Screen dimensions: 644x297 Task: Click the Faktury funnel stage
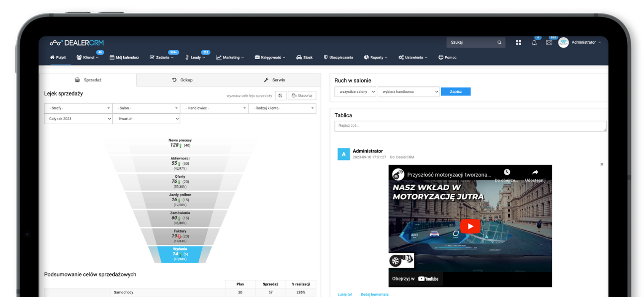click(180, 236)
